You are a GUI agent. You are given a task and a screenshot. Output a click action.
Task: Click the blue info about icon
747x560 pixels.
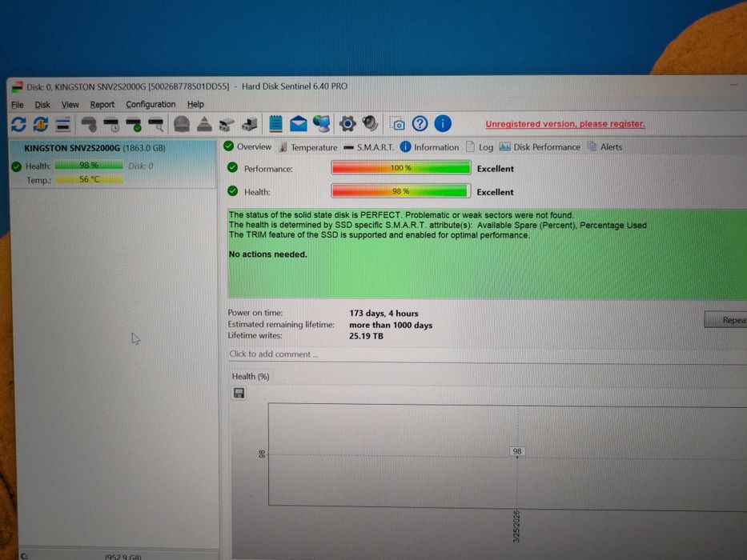click(x=443, y=124)
